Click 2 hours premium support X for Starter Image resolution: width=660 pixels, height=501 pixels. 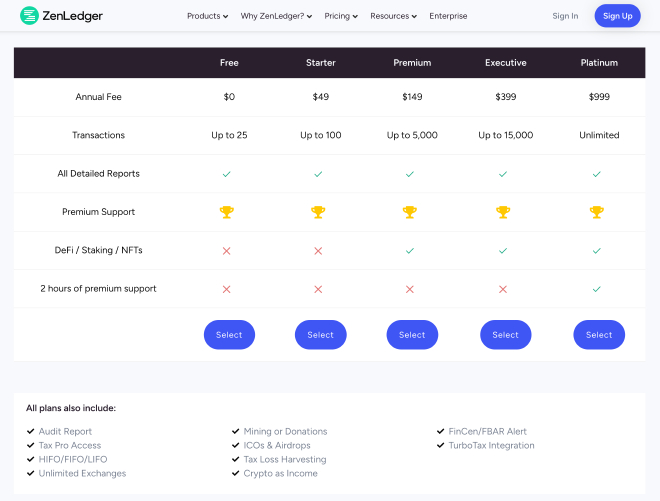318,289
